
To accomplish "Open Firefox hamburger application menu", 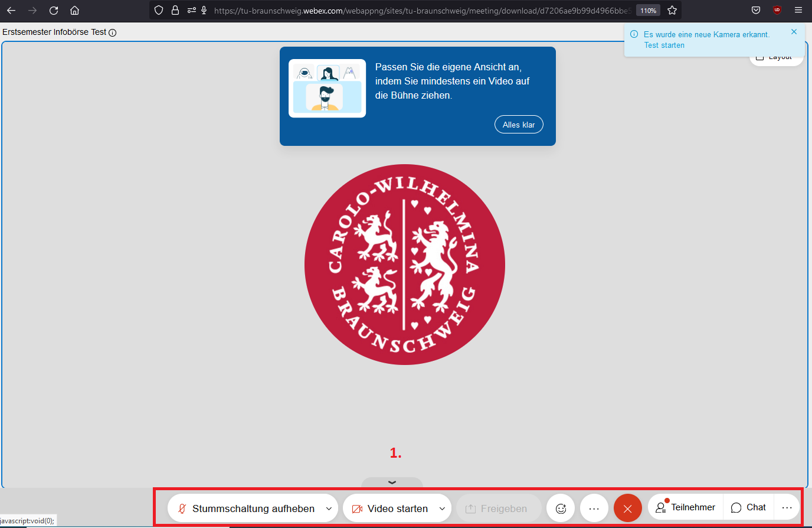I will click(x=798, y=10).
